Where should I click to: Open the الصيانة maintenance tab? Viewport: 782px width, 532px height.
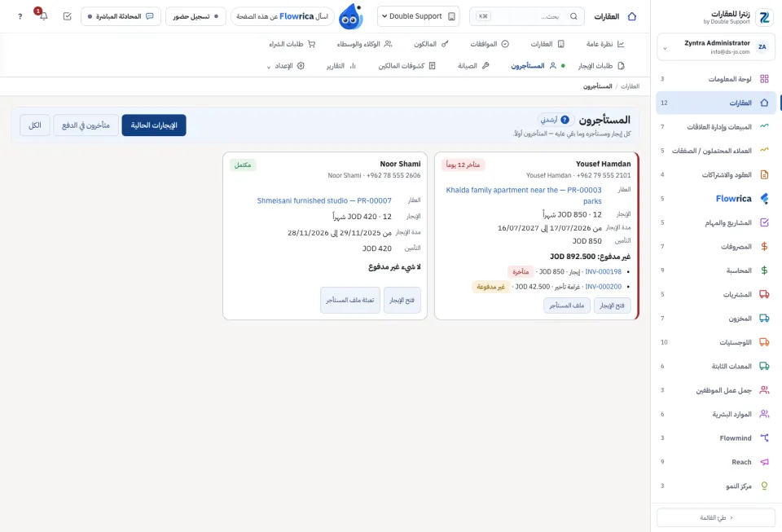pyautogui.click(x=473, y=66)
